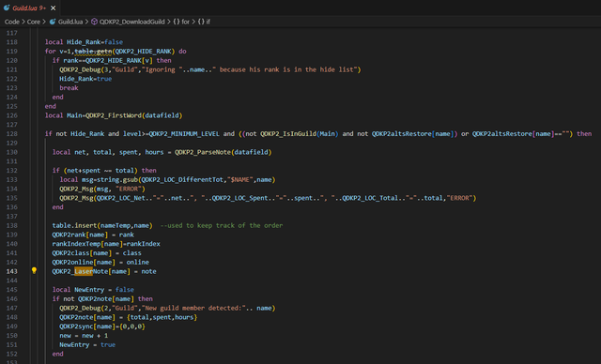Click line number 143 in the gutter
This screenshot has width=601, height=364.
[11, 271]
